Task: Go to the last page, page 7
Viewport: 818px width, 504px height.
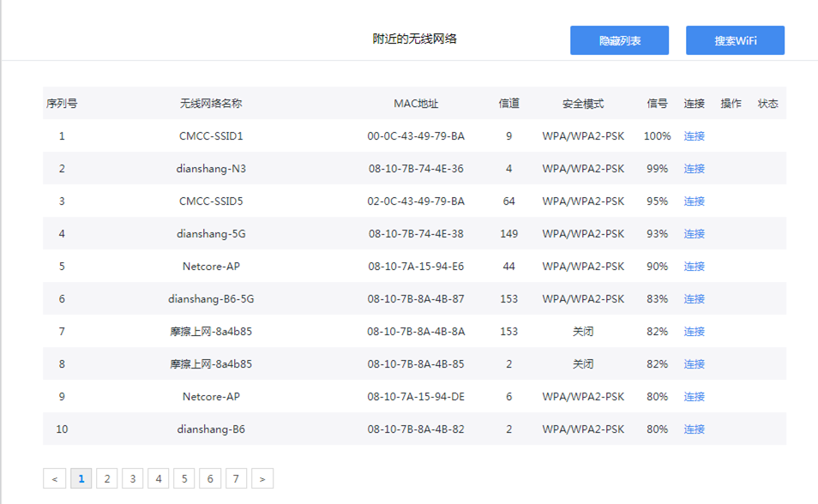Action: (236, 477)
